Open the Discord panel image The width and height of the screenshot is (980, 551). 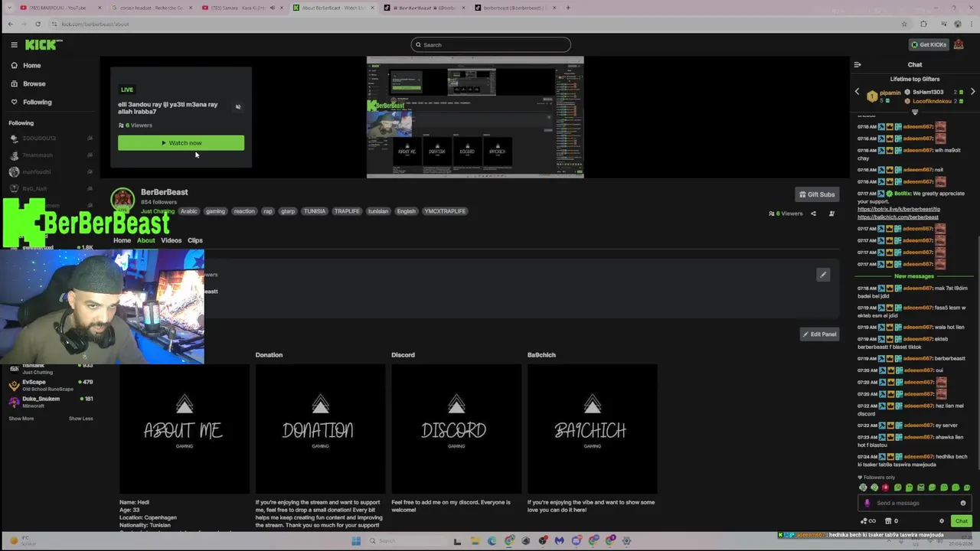point(456,429)
